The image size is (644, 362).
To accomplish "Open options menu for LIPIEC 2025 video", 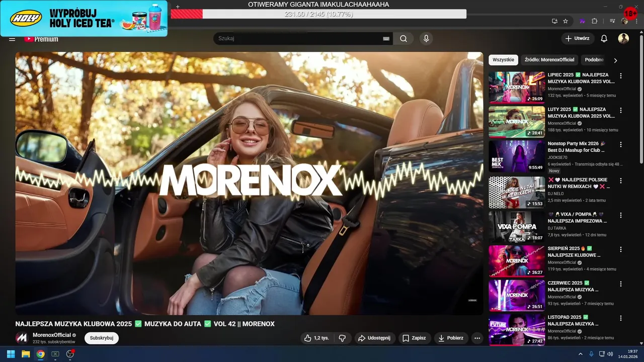I will (x=621, y=76).
